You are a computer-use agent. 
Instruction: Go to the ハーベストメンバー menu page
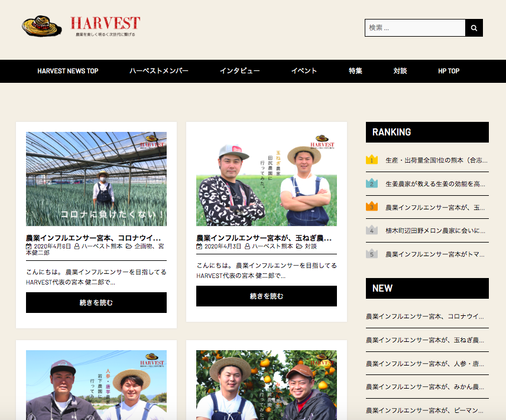point(159,71)
